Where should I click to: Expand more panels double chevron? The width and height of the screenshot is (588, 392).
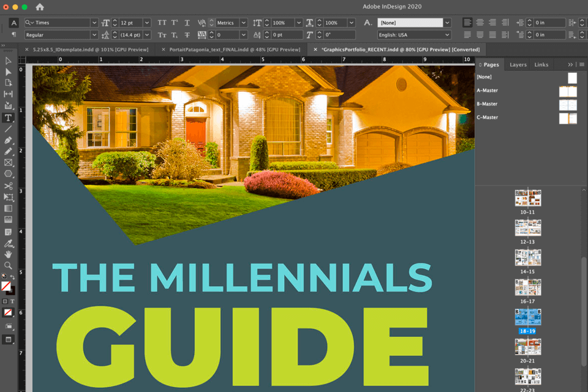570,64
